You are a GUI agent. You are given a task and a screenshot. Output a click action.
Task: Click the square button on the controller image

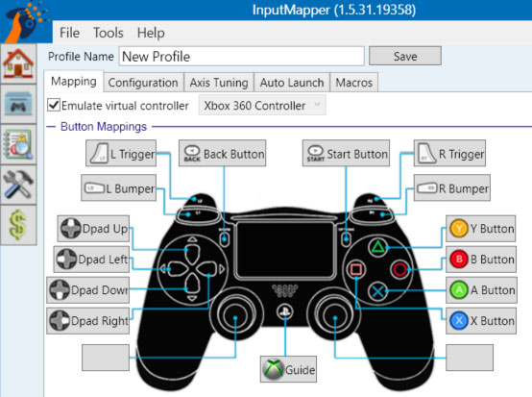click(x=356, y=269)
